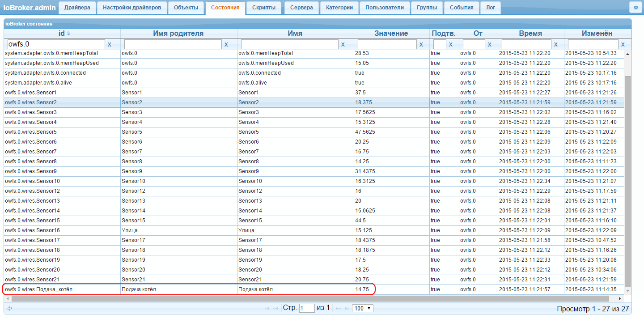Open the Лог tab
644x327 pixels.
click(x=491, y=8)
